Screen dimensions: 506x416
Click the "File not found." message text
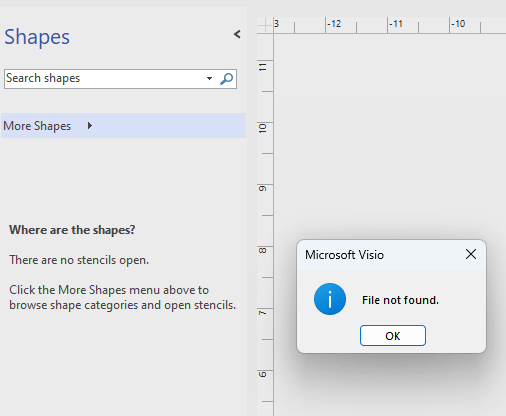(x=400, y=300)
